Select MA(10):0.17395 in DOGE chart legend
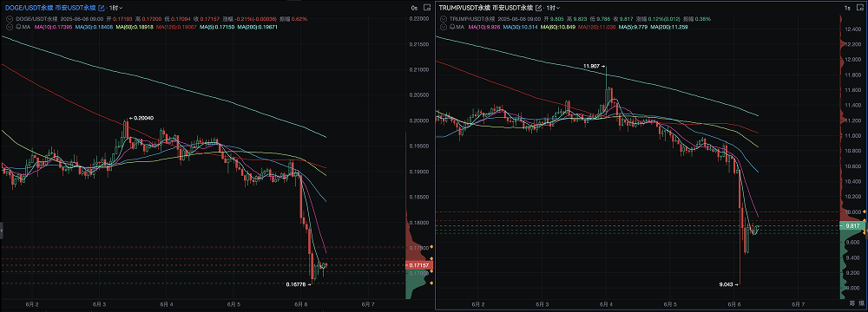 [53, 27]
